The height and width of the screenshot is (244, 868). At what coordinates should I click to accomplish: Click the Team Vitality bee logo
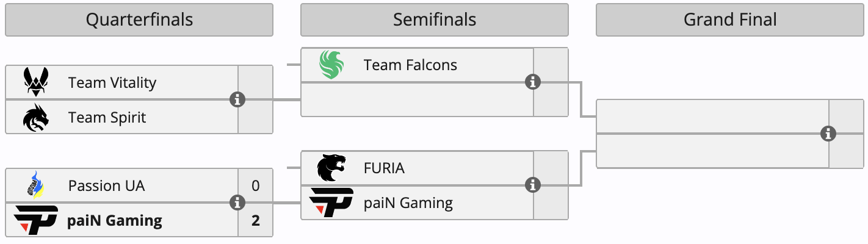click(x=36, y=82)
